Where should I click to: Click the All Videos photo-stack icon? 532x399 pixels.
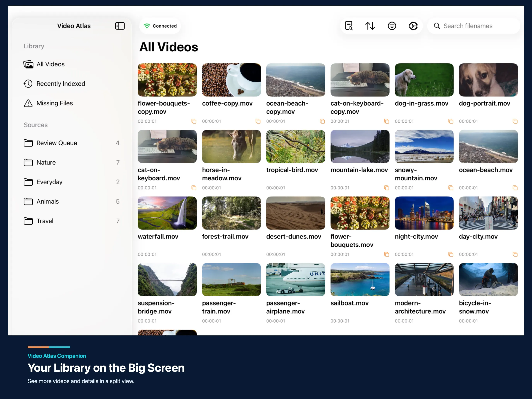pyautogui.click(x=28, y=64)
